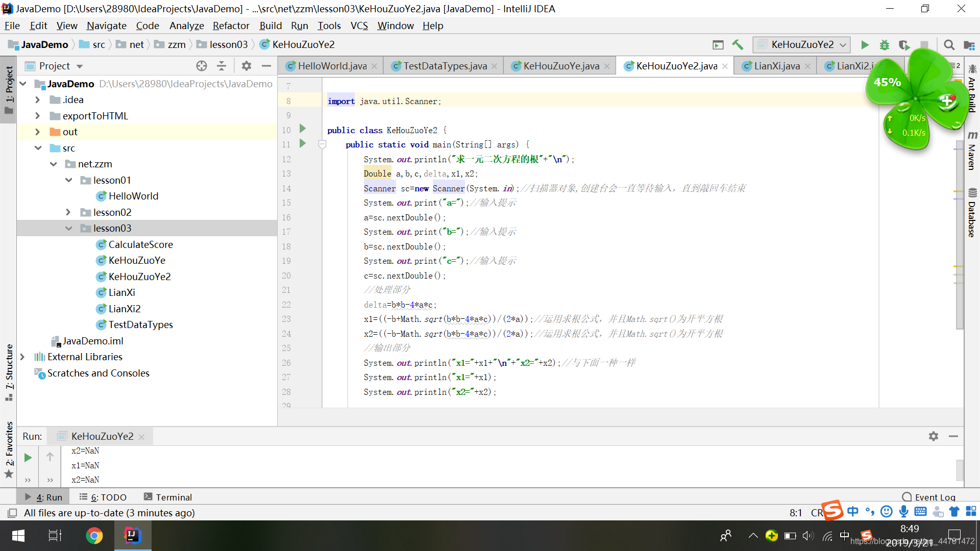The width and height of the screenshot is (980, 551).
Task: Toggle the 4: Run tool window
Action: 44,497
